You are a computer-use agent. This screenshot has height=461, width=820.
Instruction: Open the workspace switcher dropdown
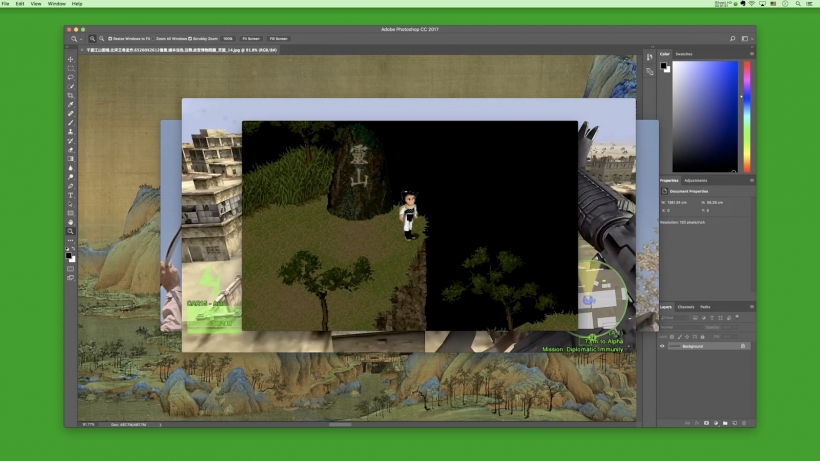(x=745, y=38)
